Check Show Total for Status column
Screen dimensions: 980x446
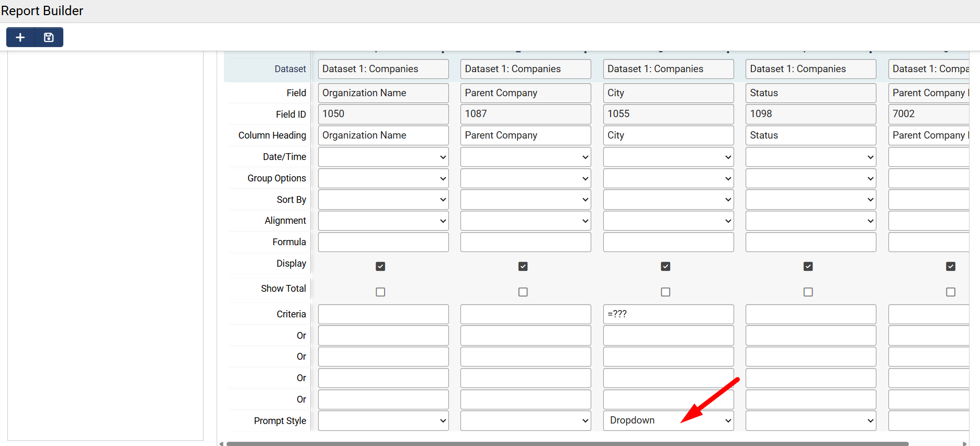point(808,292)
